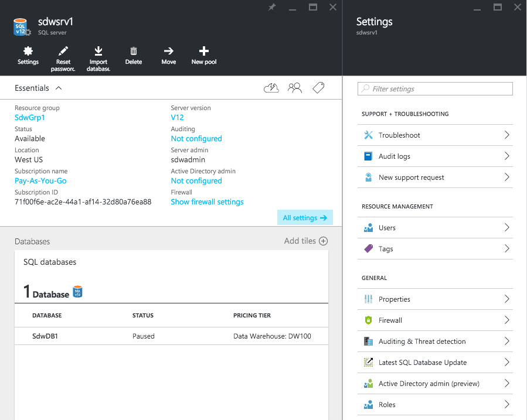Image resolution: width=527 pixels, height=420 pixels.
Task: Open the Pay-As-You-Go subscription link
Action: click(x=40, y=181)
